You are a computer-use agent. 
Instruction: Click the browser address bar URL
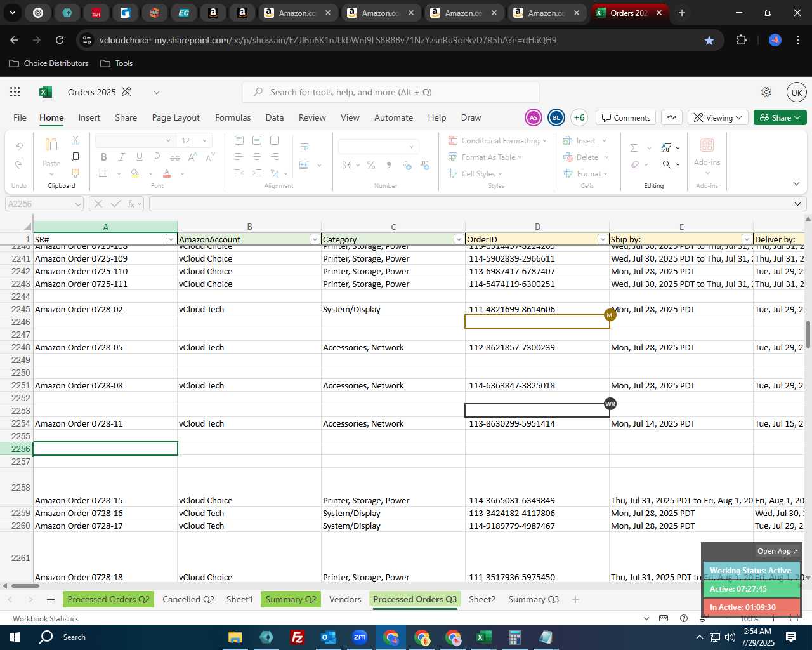328,40
